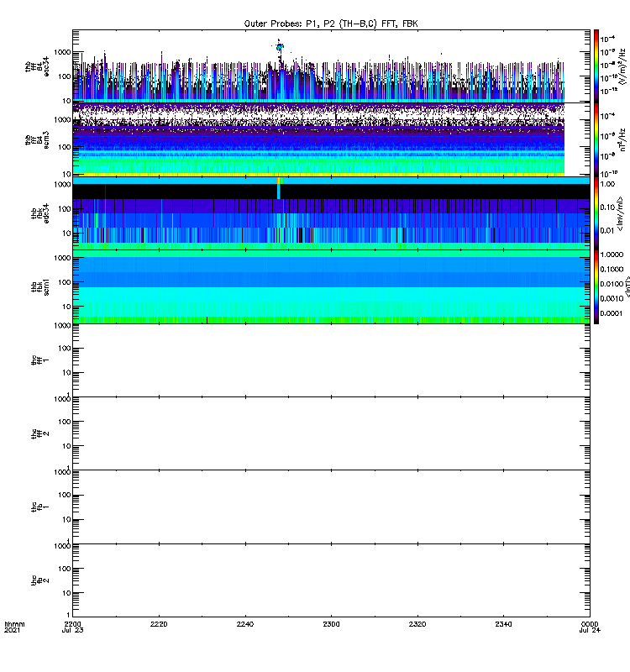
Task: Click the "2300" time axis label
Action: tap(331, 624)
